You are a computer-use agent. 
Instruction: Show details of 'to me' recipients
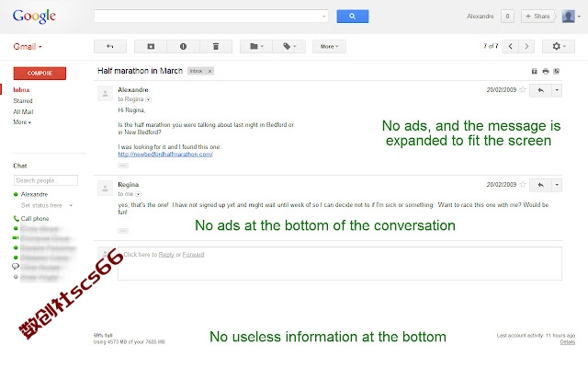(x=139, y=194)
